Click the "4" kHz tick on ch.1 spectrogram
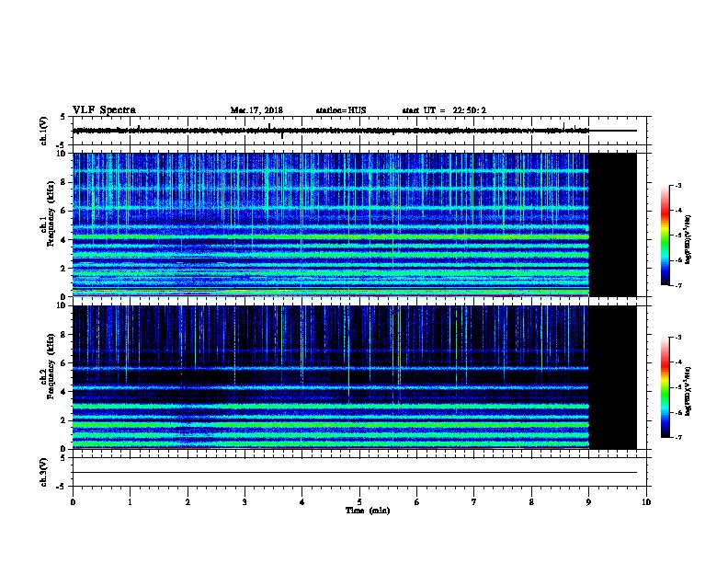This screenshot has height=563, width=728. coord(64,240)
